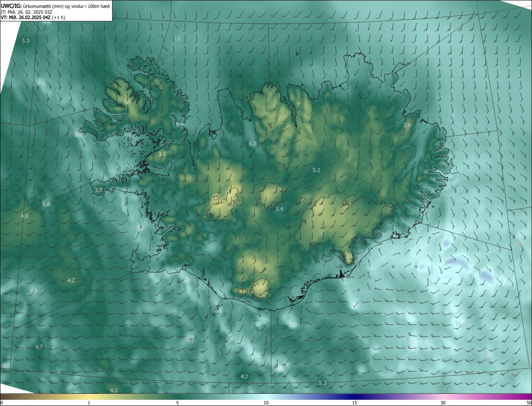Click the colour scale label 0
This screenshot has width=532, height=406.
point(2,403)
